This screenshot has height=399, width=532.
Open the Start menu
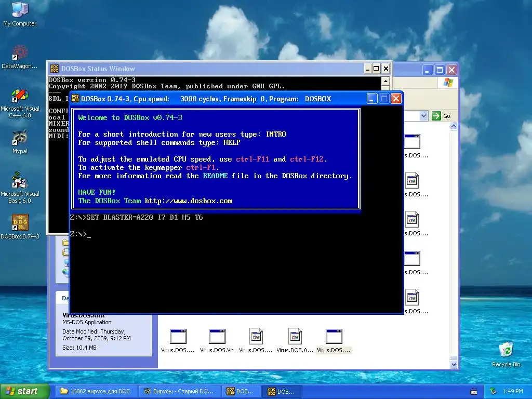pyautogui.click(x=25, y=391)
